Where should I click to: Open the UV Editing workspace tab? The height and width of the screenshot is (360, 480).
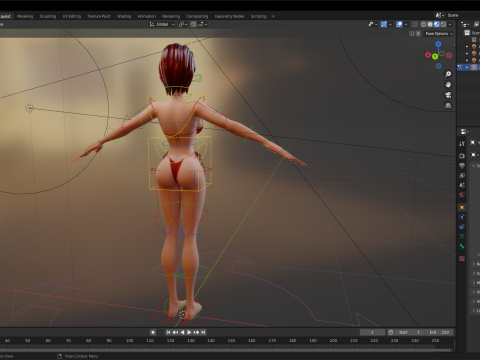[72, 16]
